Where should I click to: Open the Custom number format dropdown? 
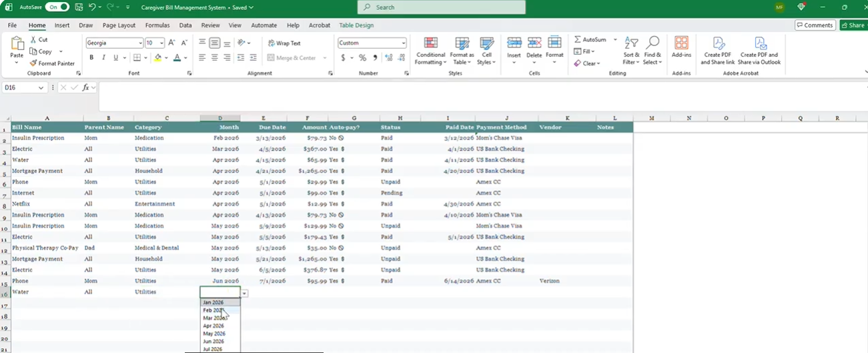pyautogui.click(x=403, y=43)
